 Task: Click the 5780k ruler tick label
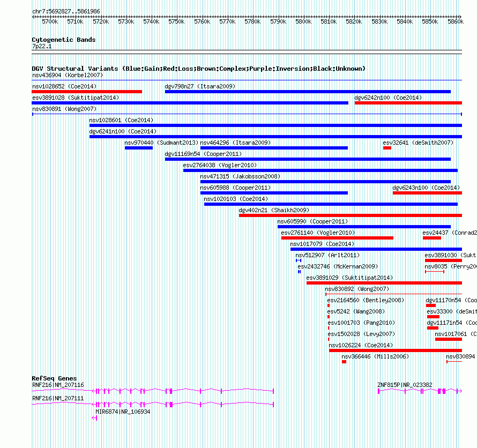pyautogui.click(x=252, y=21)
